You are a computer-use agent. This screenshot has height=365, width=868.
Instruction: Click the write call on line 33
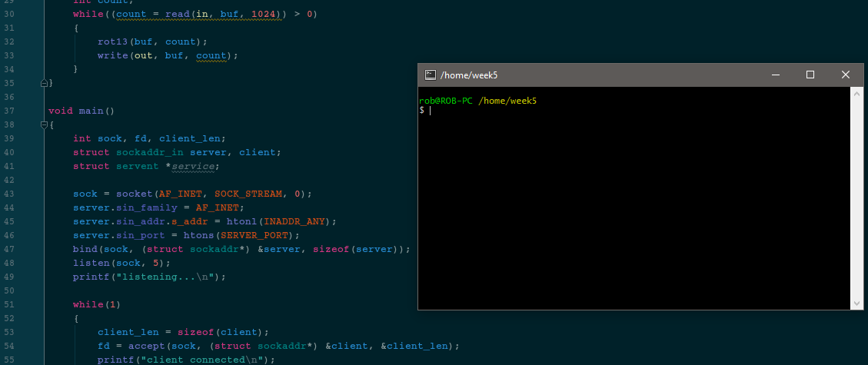pos(112,55)
